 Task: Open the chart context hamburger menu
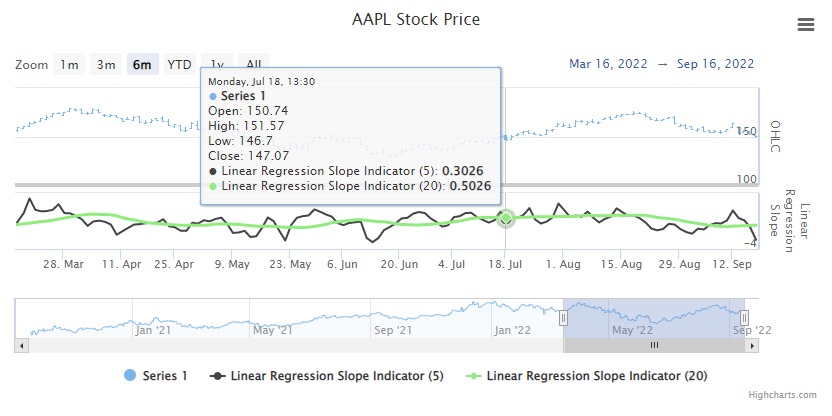(x=806, y=26)
